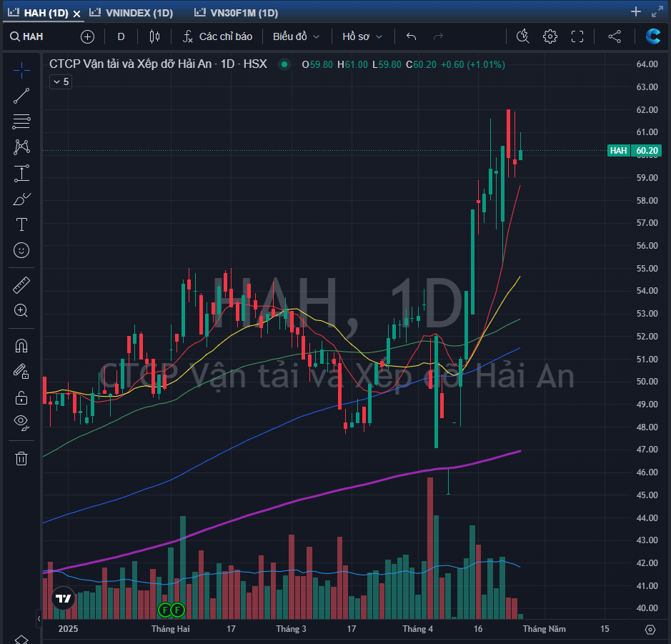The height and width of the screenshot is (644, 671).
Task: Open the symbol search for HAH
Action: [x=26, y=36]
